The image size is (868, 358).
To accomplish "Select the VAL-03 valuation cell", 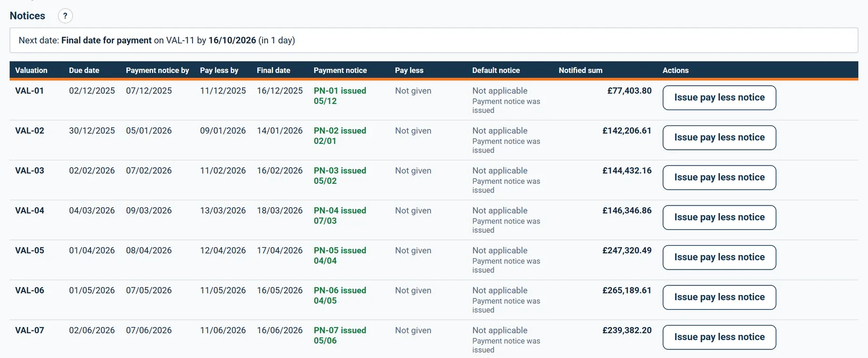I will 30,170.
